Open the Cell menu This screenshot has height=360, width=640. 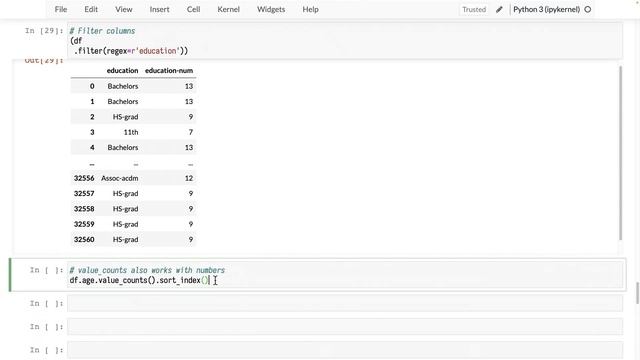[x=193, y=9]
